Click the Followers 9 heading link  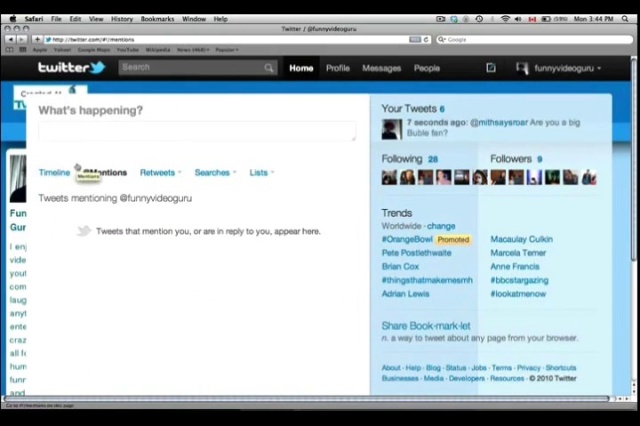pyautogui.click(x=516, y=159)
